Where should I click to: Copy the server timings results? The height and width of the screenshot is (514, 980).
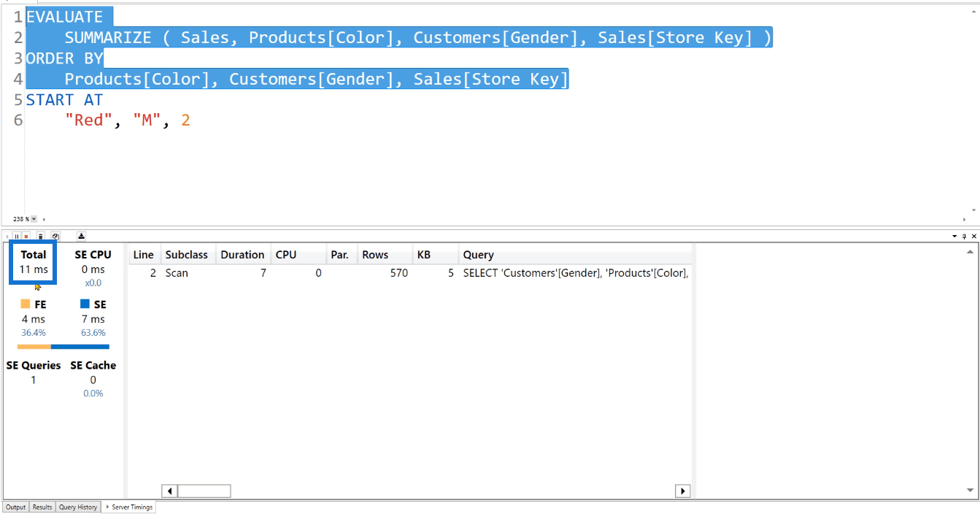55,237
